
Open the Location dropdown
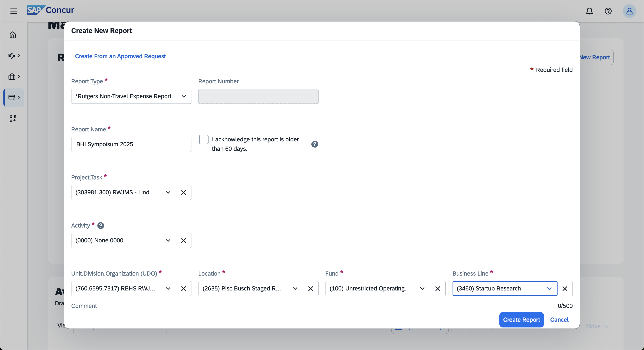pyautogui.click(x=295, y=288)
